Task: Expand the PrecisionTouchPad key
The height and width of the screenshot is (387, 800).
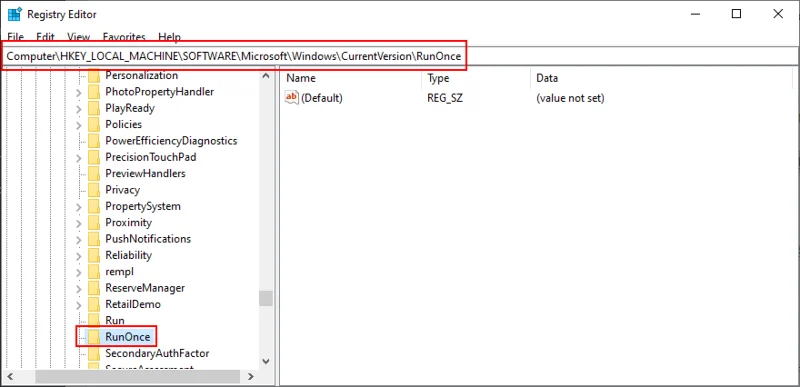Action: coord(79,158)
